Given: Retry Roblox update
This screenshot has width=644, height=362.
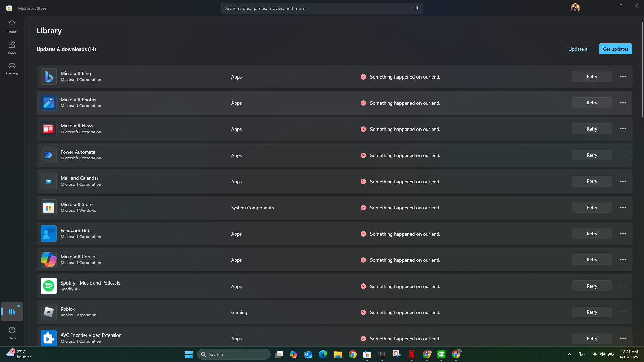Looking at the screenshot, I should [x=592, y=312].
